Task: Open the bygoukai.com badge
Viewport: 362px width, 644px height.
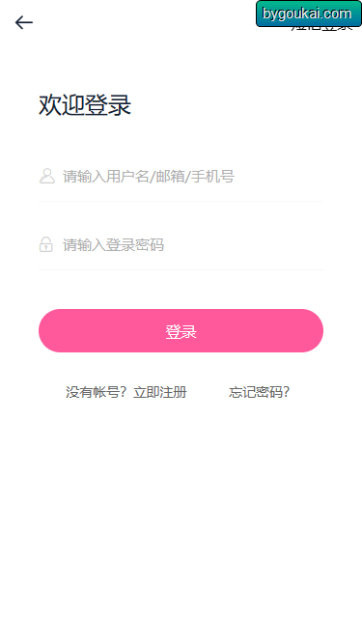Action: pyautogui.click(x=308, y=14)
